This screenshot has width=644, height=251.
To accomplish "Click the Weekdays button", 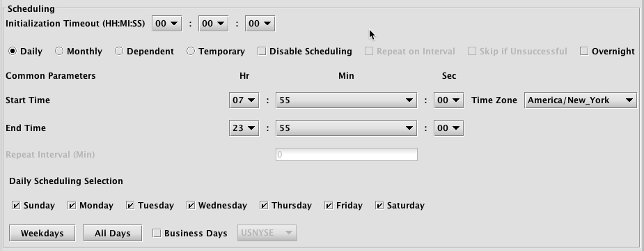I will (x=42, y=233).
